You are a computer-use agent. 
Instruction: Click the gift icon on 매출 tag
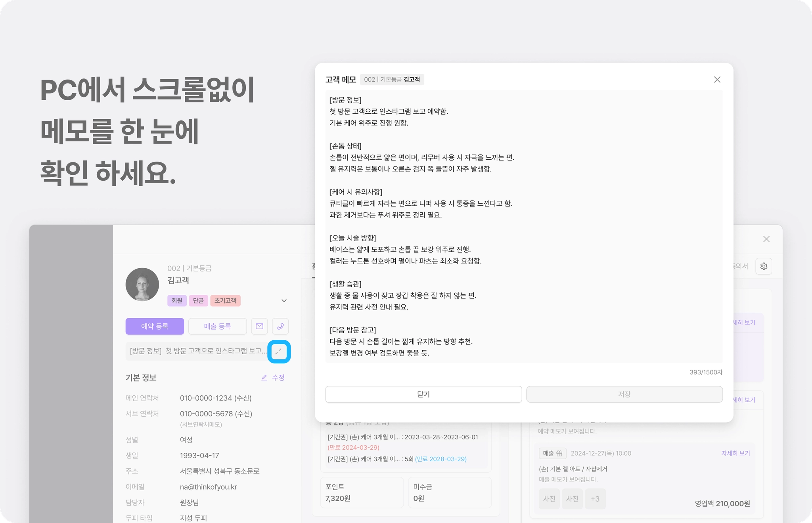tap(559, 453)
